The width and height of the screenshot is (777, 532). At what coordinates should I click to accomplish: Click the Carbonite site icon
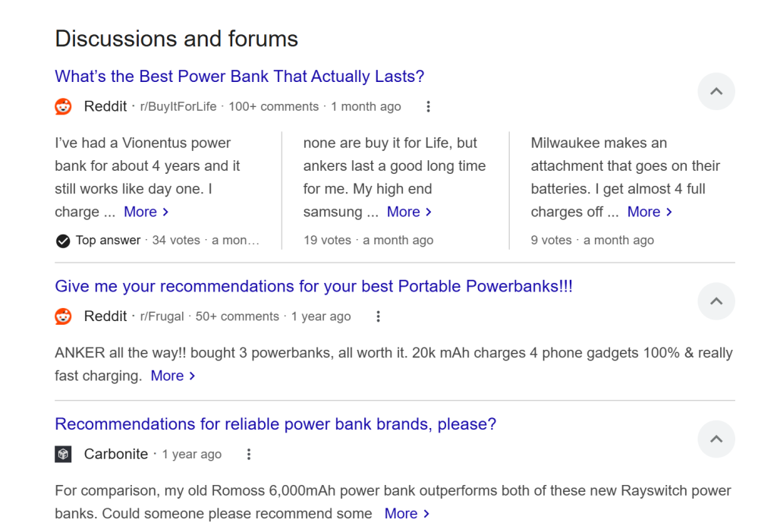[63, 454]
